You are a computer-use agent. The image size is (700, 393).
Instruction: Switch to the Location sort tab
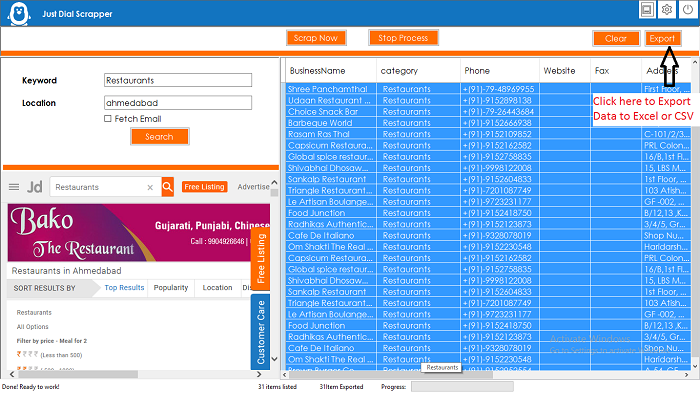point(217,288)
